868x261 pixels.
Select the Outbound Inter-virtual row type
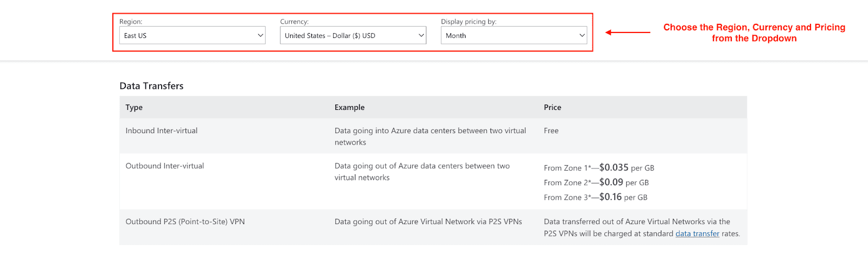point(165,166)
